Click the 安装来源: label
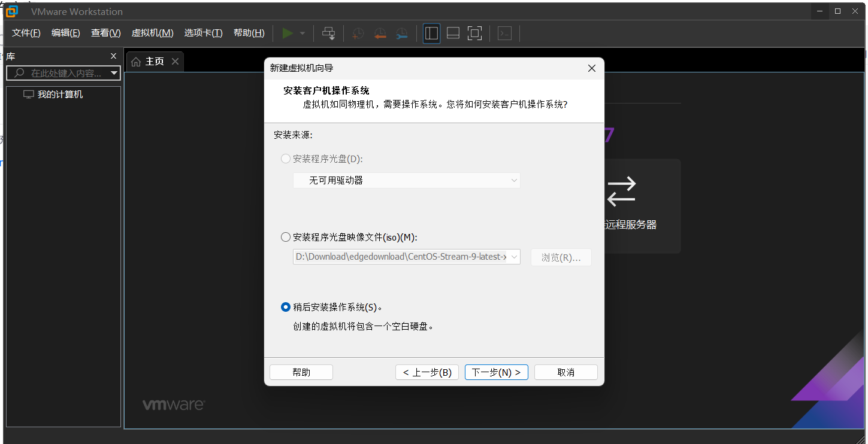868x444 pixels. [x=294, y=135]
